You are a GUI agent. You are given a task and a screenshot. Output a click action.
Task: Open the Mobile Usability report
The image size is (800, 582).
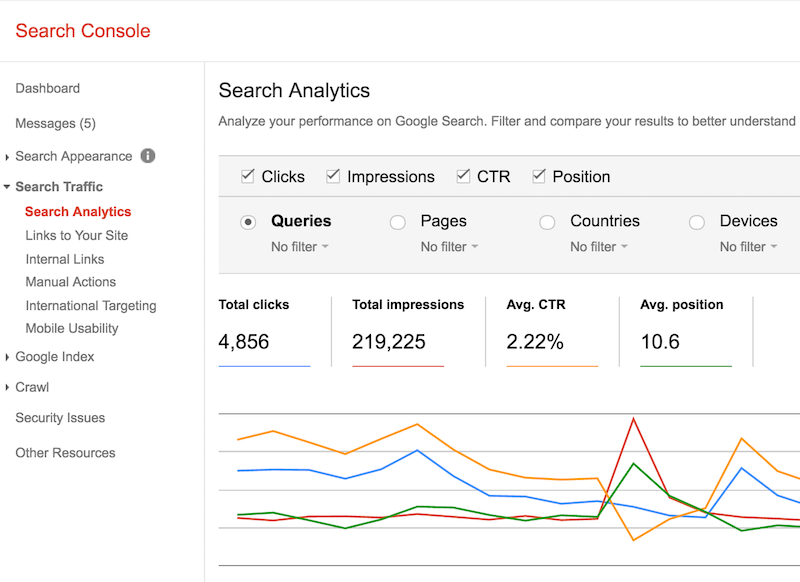[x=71, y=328]
